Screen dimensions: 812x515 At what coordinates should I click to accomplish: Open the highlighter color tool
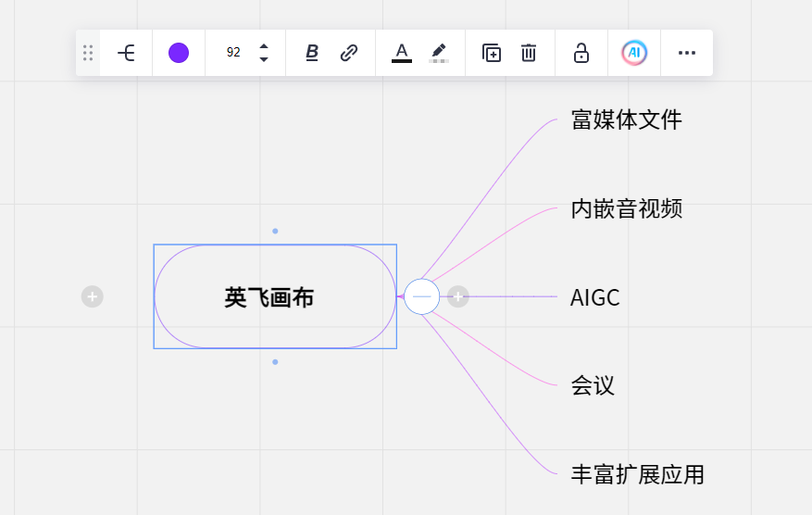coord(439,53)
